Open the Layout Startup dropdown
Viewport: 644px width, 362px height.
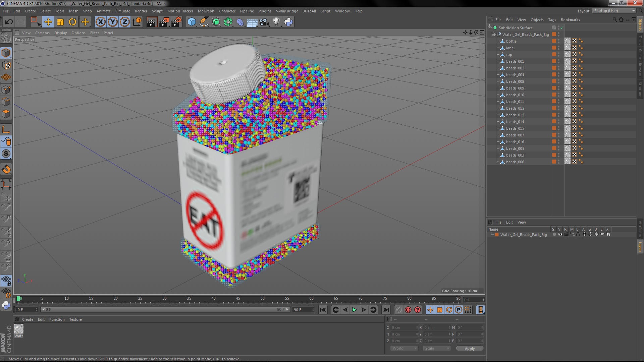(614, 11)
